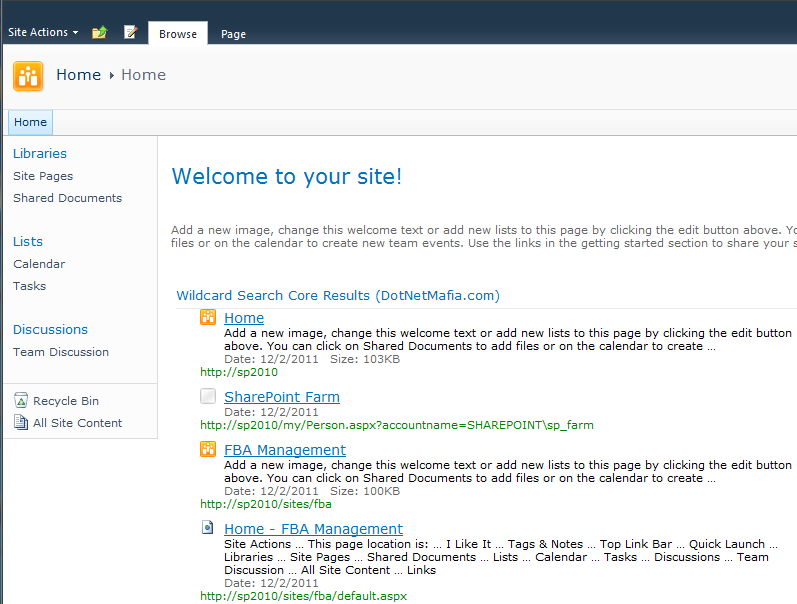Open the Shared Documents library
The width and height of the screenshot is (797, 604).
tap(68, 198)
